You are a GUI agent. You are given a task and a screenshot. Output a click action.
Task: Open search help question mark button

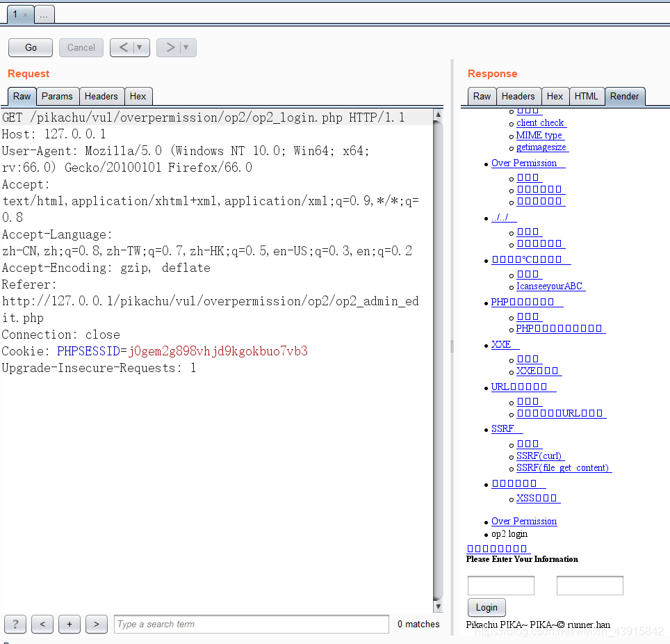(x=15, y=624)
